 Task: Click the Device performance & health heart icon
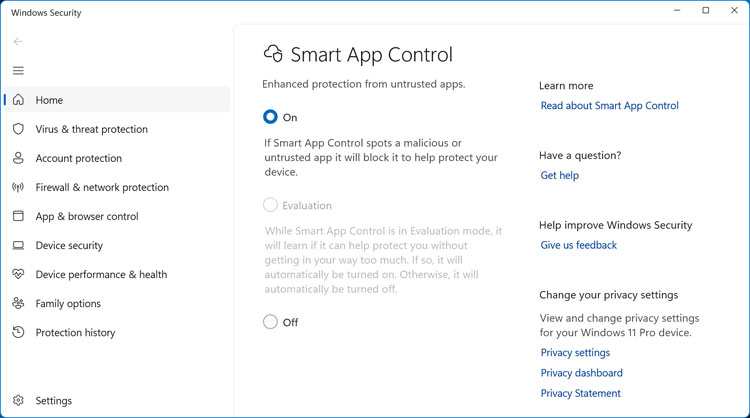click(x=18, y=274)
